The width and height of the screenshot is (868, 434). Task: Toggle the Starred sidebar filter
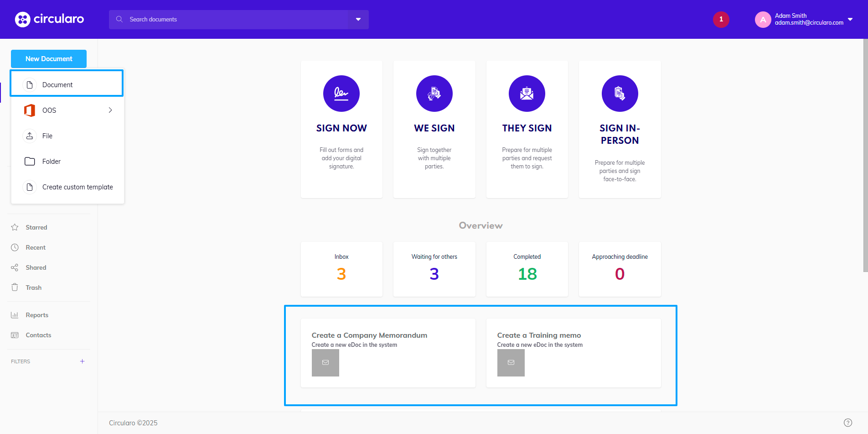pos(15,227)
